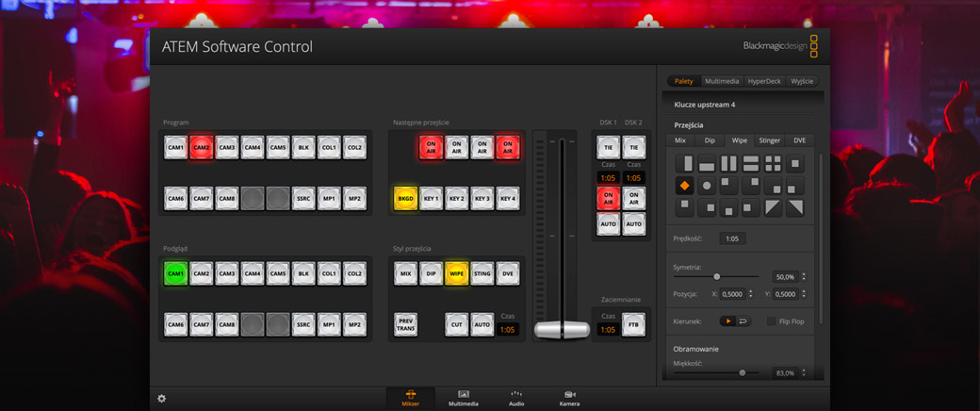Toggle DSK 2 ON AIR button
The image size is (980, 411).
pyautogui.click(x=634, y=198)
